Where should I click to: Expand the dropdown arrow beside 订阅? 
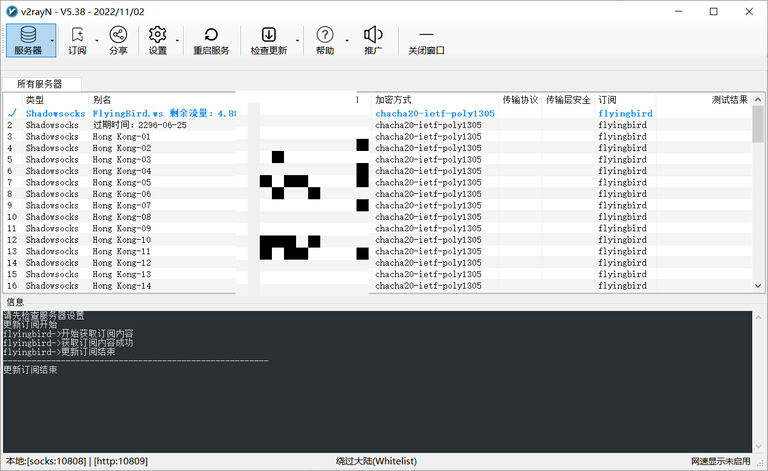97,41
